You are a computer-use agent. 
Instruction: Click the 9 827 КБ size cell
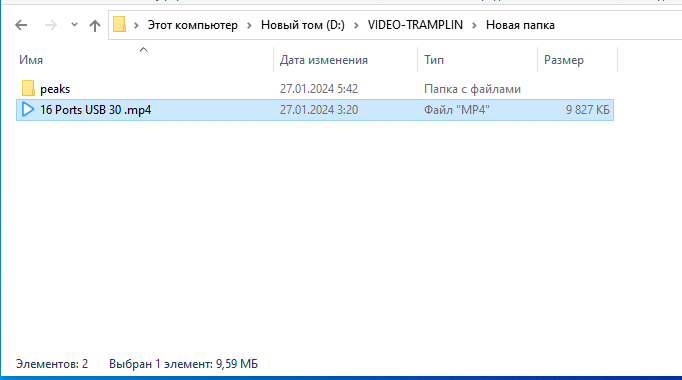pyautogui.click(x=588, y=110)
